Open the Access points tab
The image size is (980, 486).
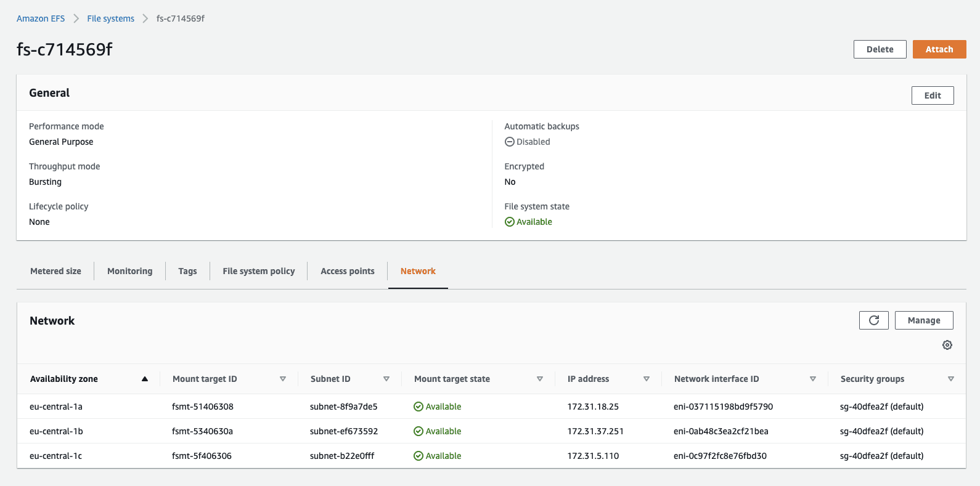(x=348, y=271)
